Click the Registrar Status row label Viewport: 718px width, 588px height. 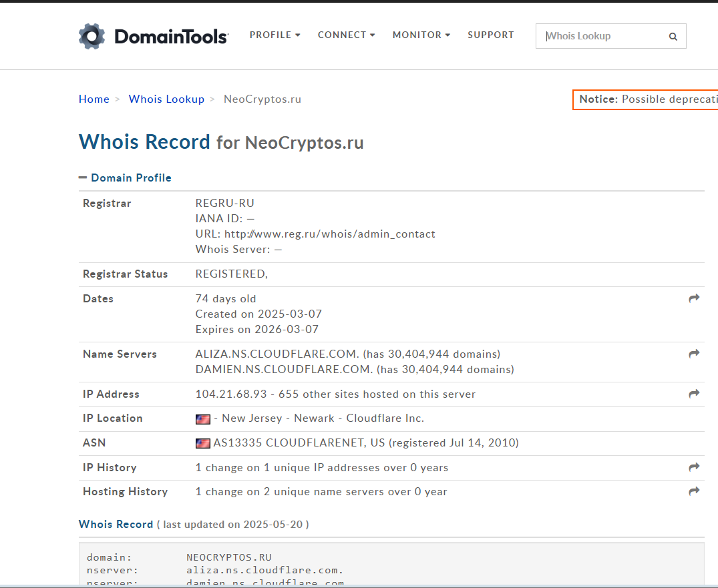pyautogui.click(x=126, y=274)
